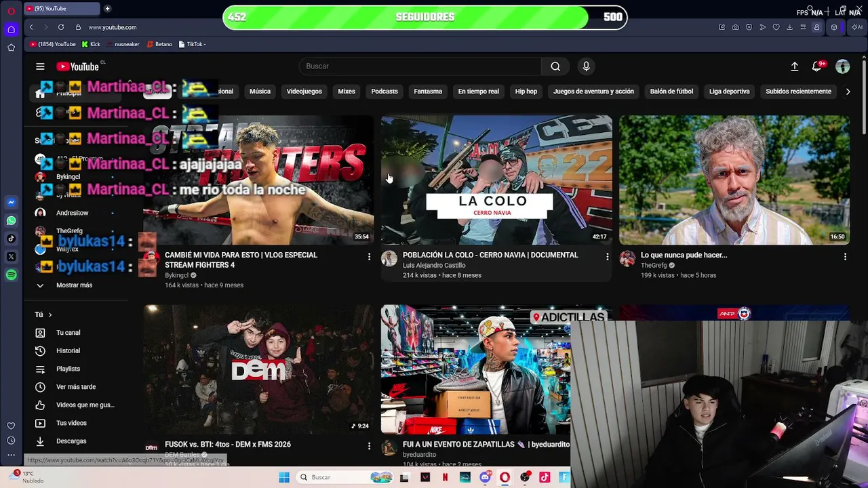The height and width of the screenshot is (488, 868).
Task: Select the 'Subidos recientemente' chip
Action: [798, 91]
